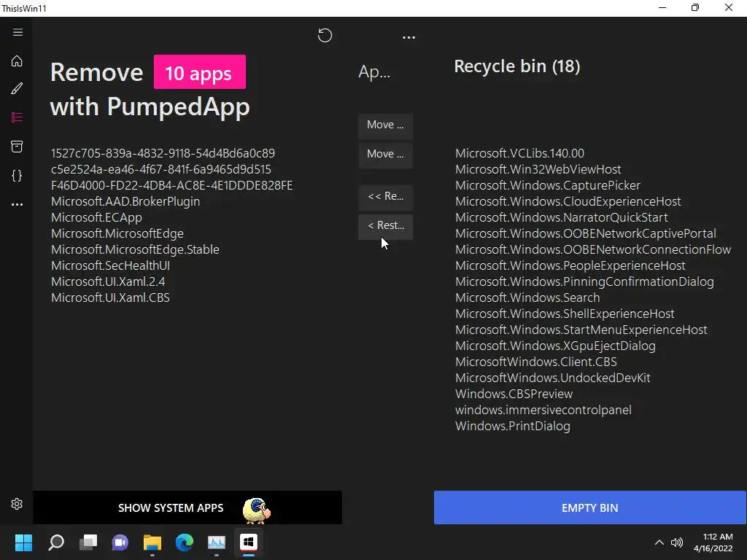The height and width of the screenshot is (560, 747).
Task: Open Task View on the taskbar
Action: coord(88,542)
